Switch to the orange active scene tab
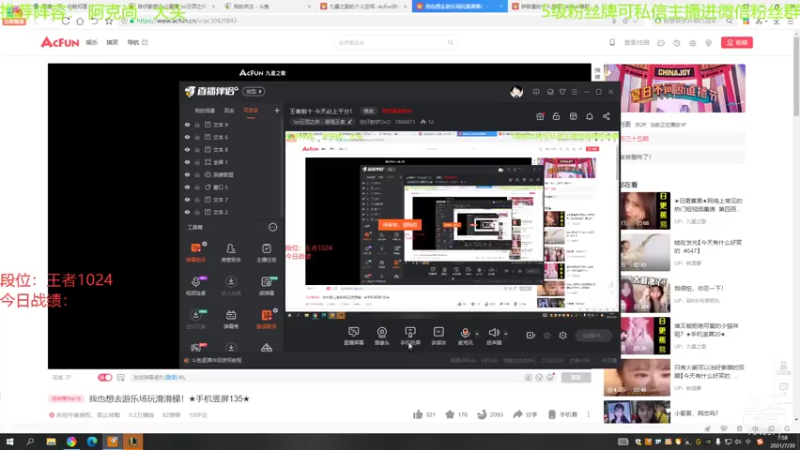 (x=251, y=110)
